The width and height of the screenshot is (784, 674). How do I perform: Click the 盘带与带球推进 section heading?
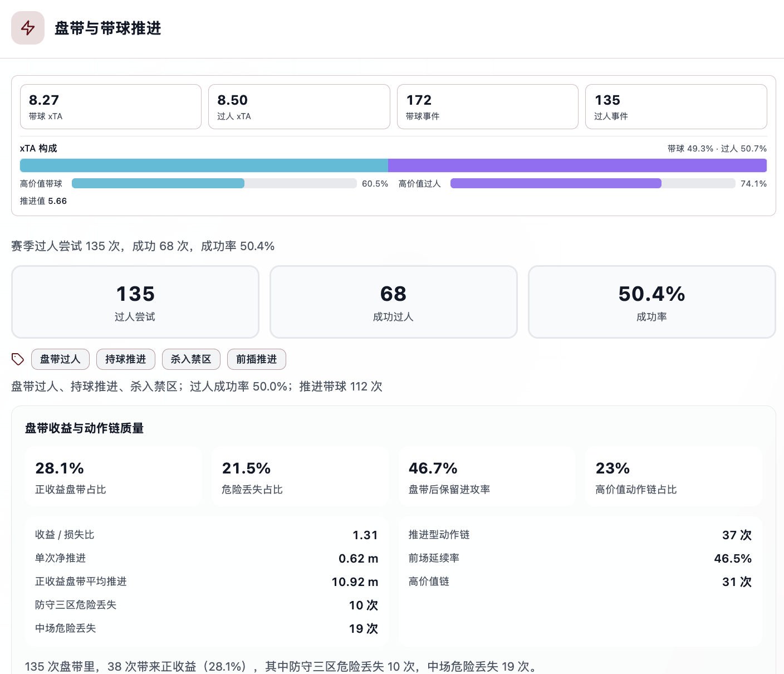point(108,28)
